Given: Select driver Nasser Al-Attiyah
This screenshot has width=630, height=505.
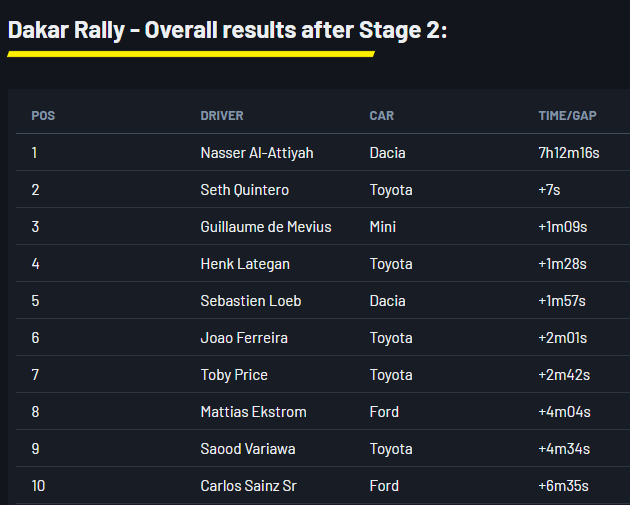Looking at the screenshot, I should pyautogui.click(x=257, y=153).
